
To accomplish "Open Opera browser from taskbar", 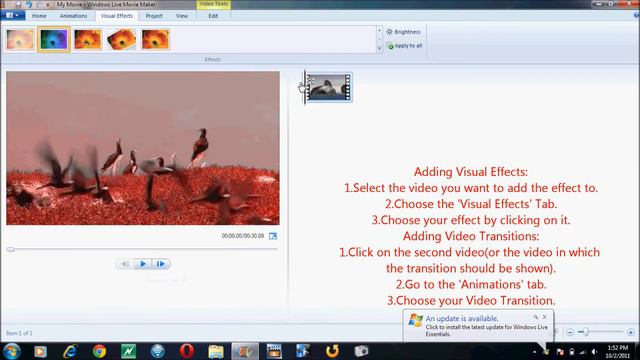I will [187, 351].
